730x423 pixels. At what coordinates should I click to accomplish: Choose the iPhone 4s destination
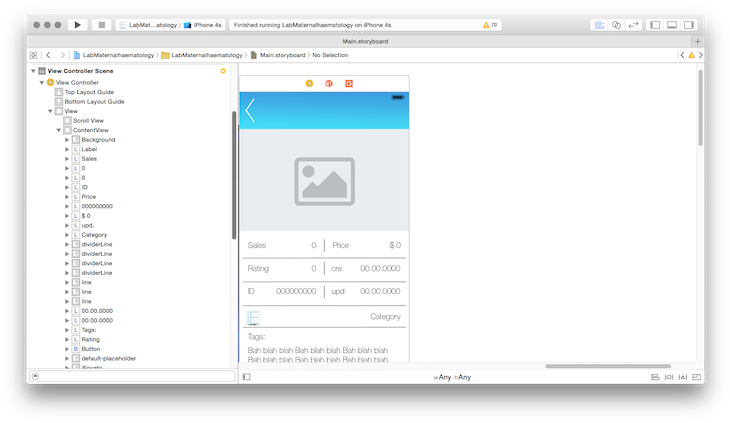203,25
